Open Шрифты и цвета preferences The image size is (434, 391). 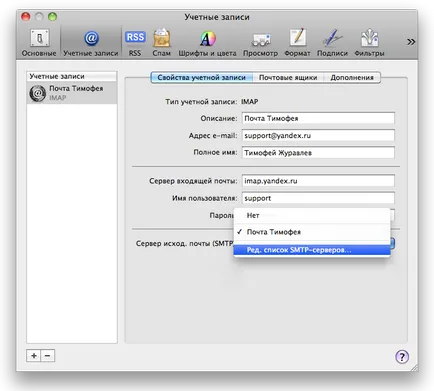(207, 43)
